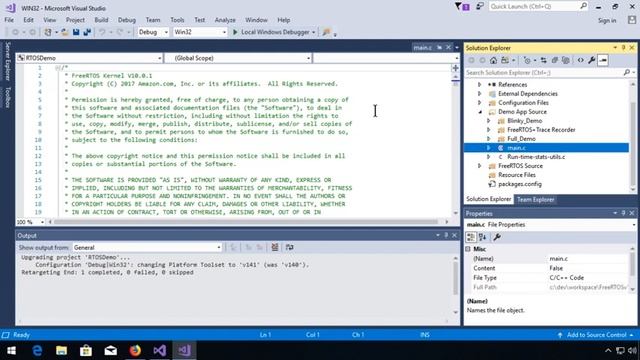Click the Show All Files icon
This screenshot has width=640, height=360.
click(x=566, y=60)
